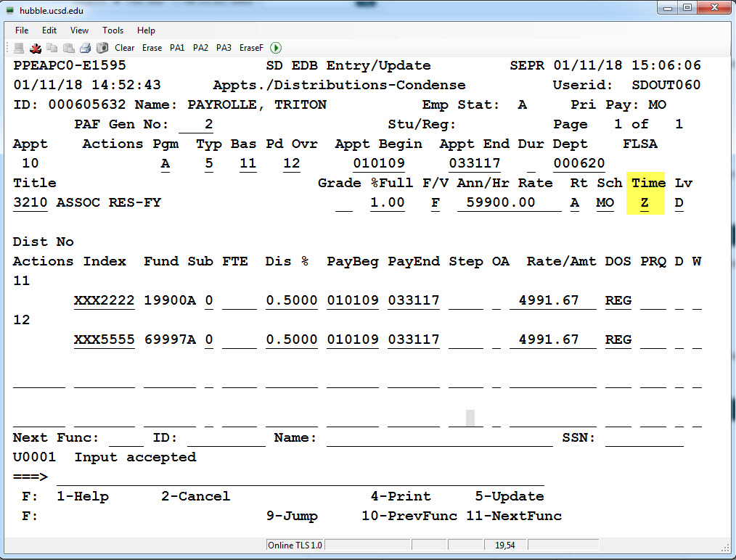This screenshot has height=560, width=736.
Task: Click the Ann/Hr Rate field 59900.00
Action: pos(510,203)
